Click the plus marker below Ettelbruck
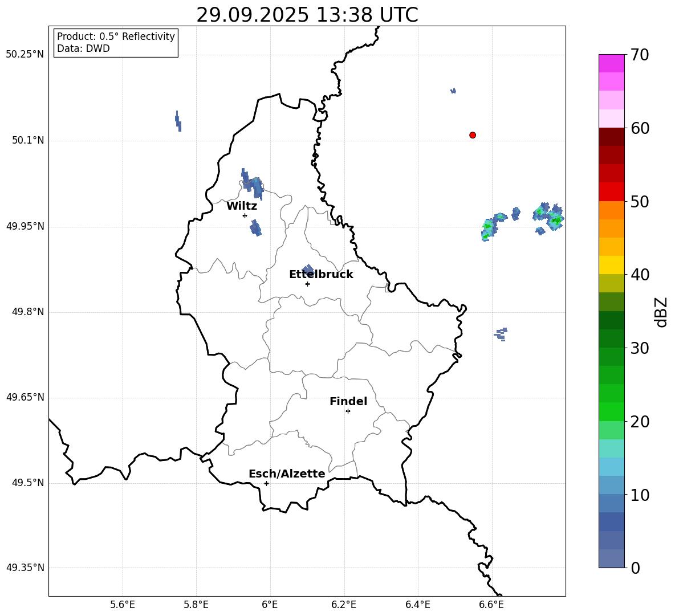Viewport: 675px width, 616px height. click(307, 284)
